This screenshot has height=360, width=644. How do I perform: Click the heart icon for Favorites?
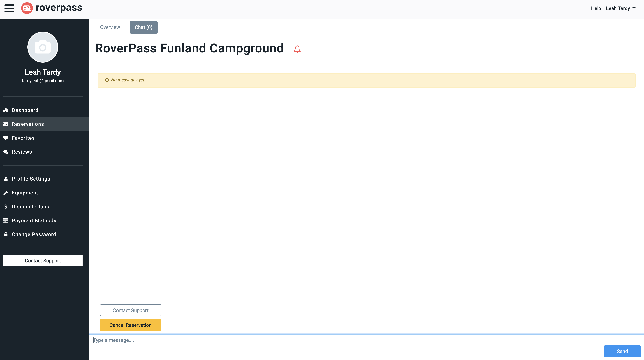[x=6, y=138]
